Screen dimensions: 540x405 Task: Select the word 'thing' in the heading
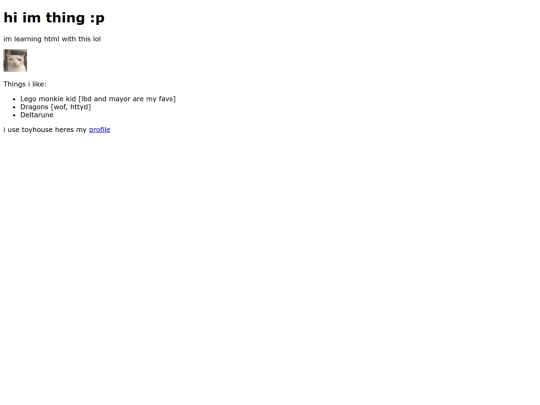click(x=65, y=18)
